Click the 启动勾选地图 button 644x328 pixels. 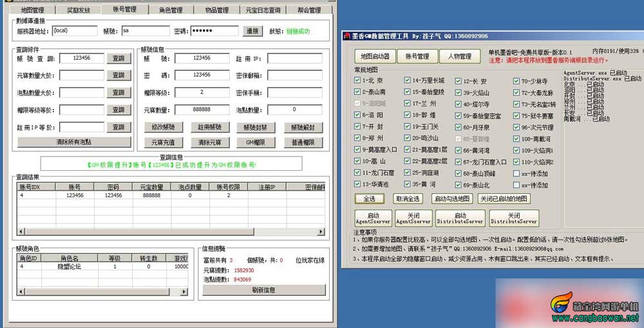click(x=452, y=199)
